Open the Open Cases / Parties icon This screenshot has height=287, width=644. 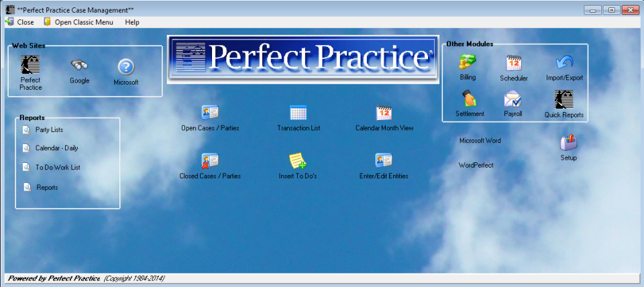[210, 112]
